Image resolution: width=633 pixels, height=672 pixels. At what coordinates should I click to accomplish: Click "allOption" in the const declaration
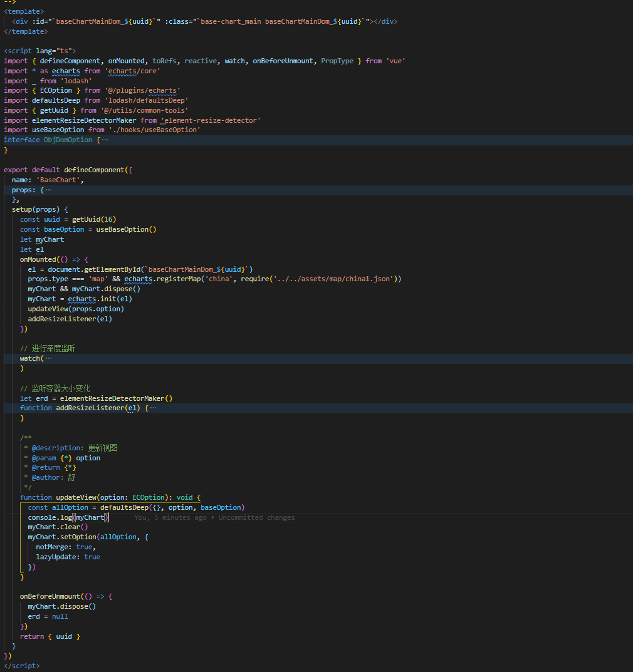click(70, 507)
